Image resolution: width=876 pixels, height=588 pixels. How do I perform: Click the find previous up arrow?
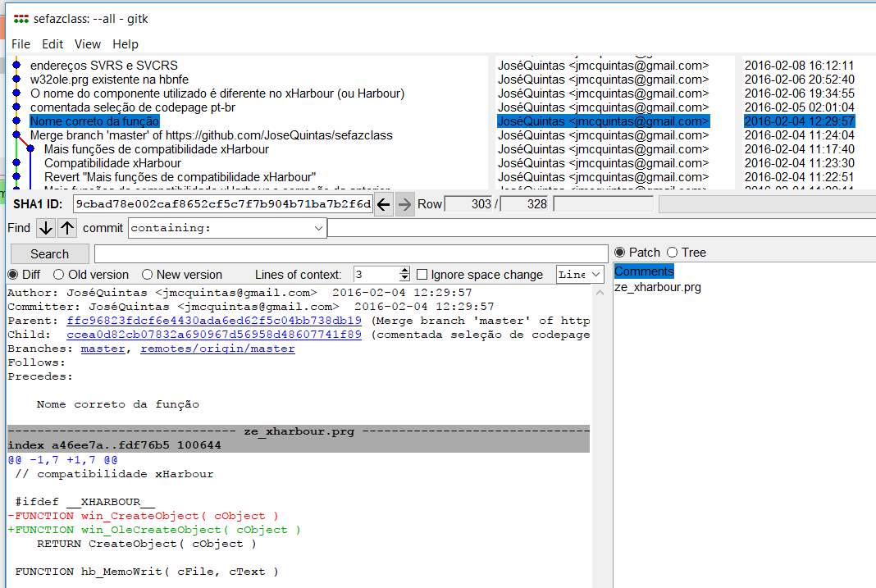tap(67, 228)
